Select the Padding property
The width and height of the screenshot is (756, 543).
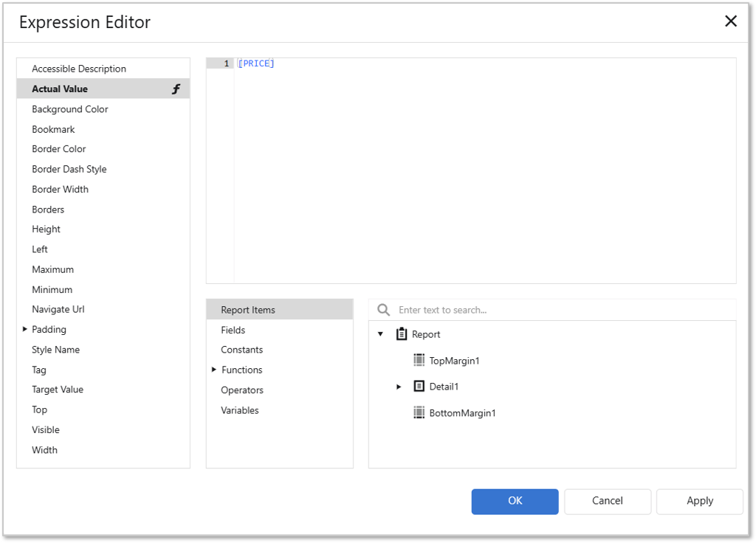[x=103, y=330]
